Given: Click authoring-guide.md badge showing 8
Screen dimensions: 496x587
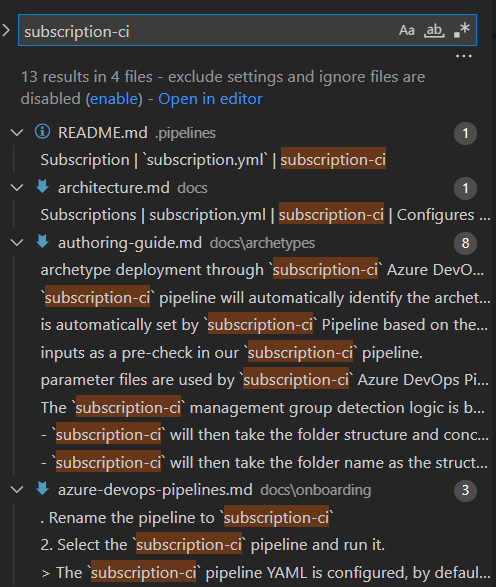Looking at the screenshot, I should point(465,243).
